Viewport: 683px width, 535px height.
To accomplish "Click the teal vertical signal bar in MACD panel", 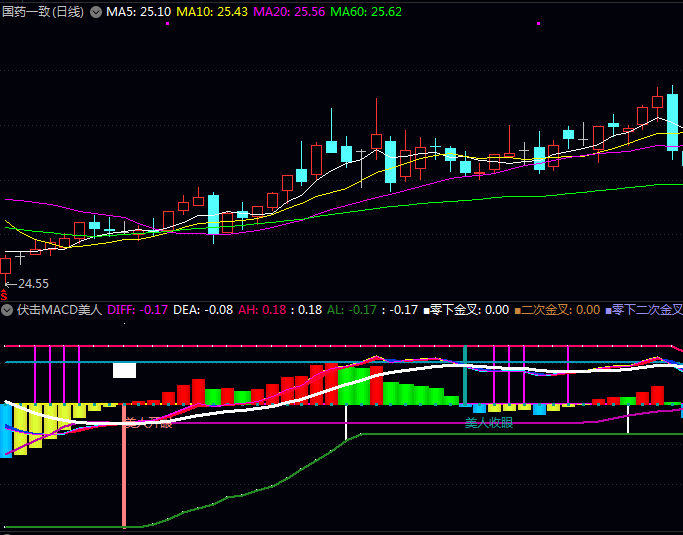I will [x=465, y=375].
